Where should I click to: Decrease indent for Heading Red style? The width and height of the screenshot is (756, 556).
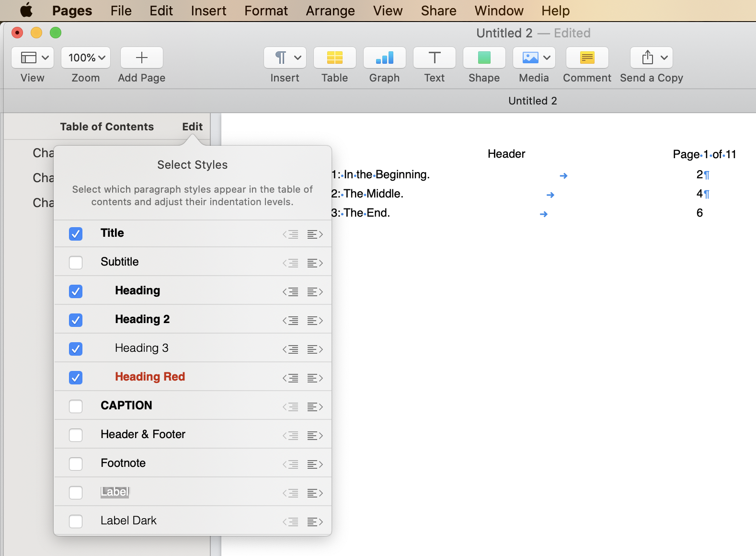[290, 378]
